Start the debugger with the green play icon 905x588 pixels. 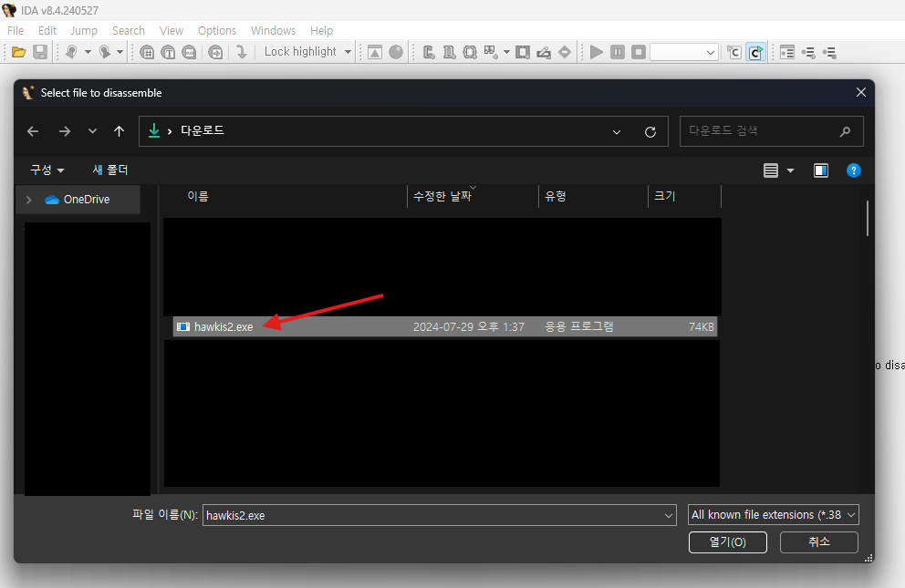click(x=596, y=52)
